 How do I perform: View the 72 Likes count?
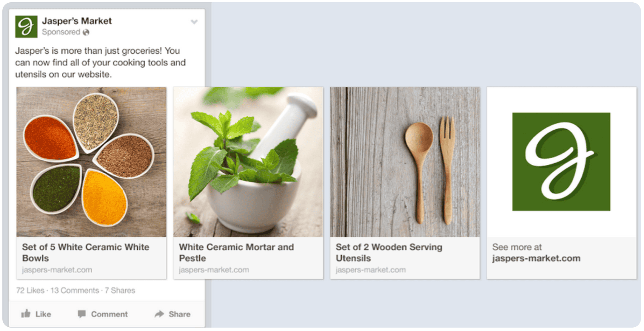pos(30,290)
